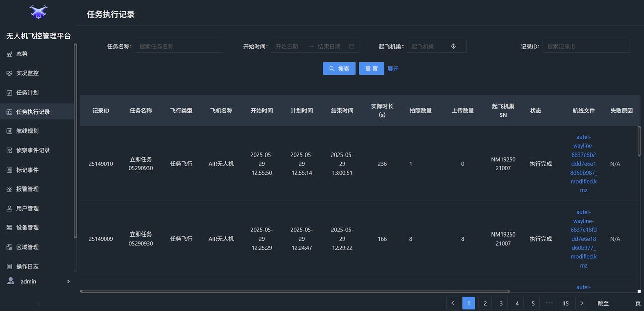Select page 4 in pagination
The width and height of the screenshot is (644, 311).
[x=517, y=303]
